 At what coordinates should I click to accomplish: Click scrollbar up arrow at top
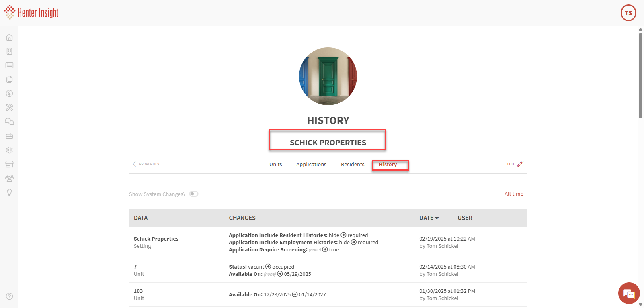click(x=640, y=29)
